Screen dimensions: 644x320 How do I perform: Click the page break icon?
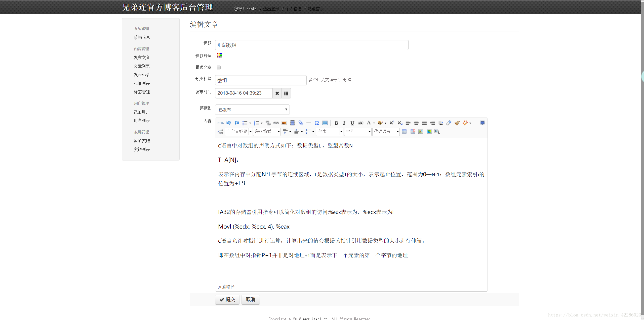[x=220, y=132]
